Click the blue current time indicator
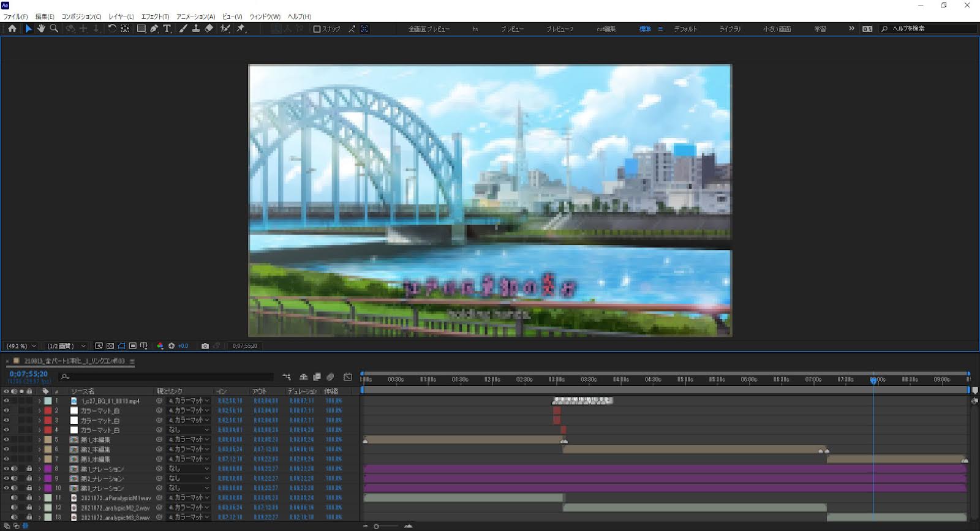980x531 pixels. 873,380
